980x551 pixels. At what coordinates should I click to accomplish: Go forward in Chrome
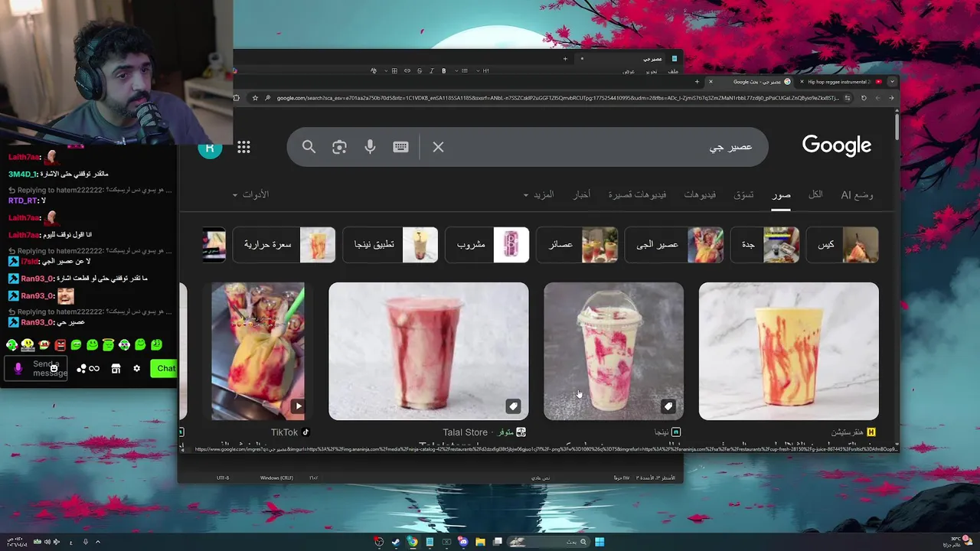(x=877, y=98)
